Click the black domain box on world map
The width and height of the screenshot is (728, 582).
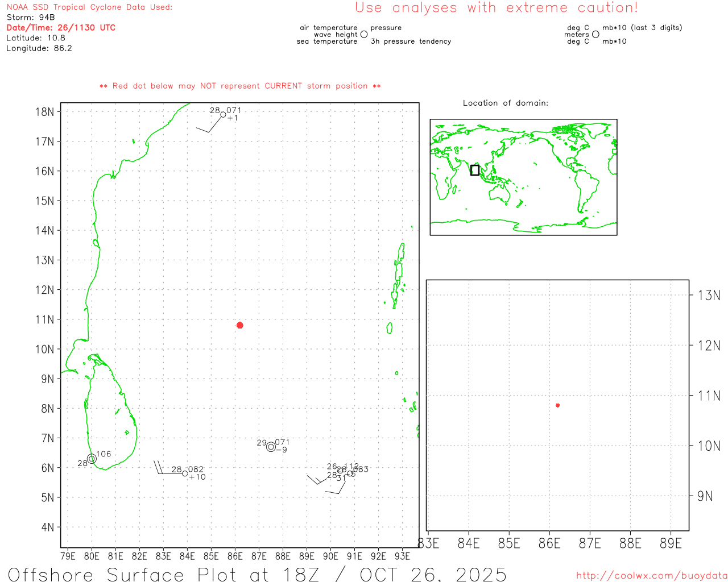(475, 170)
